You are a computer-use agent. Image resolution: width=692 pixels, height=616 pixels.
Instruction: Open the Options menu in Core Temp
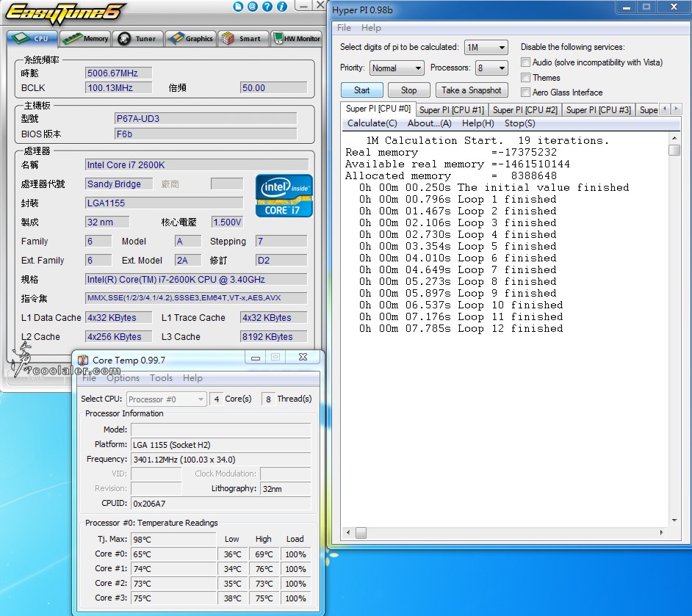[123, 378]
